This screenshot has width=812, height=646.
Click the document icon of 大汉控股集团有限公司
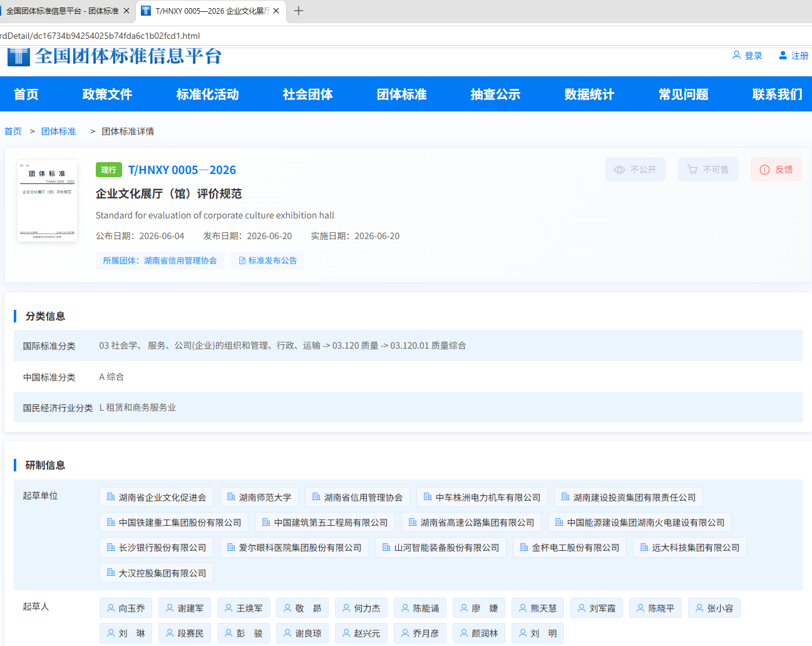point(111,573)
